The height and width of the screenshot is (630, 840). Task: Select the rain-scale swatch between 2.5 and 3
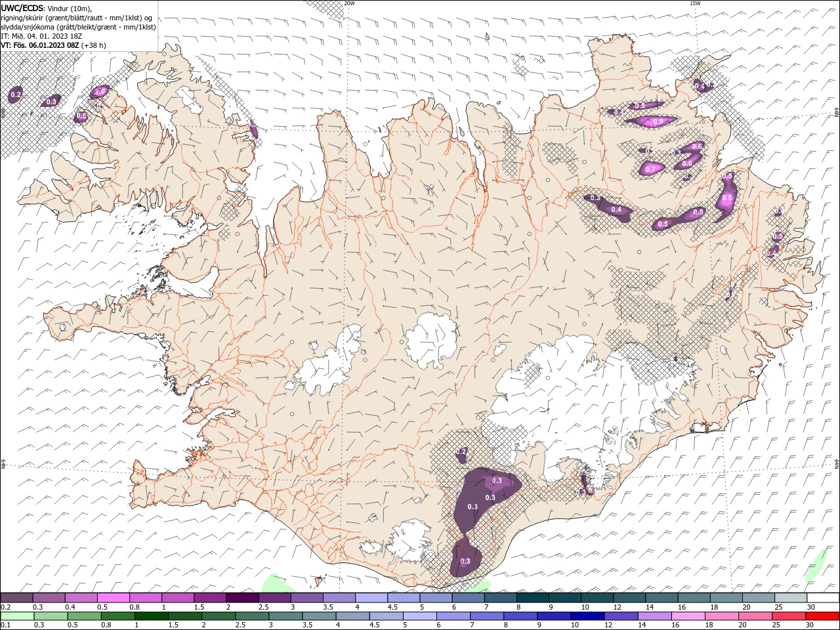pos(252,616)
